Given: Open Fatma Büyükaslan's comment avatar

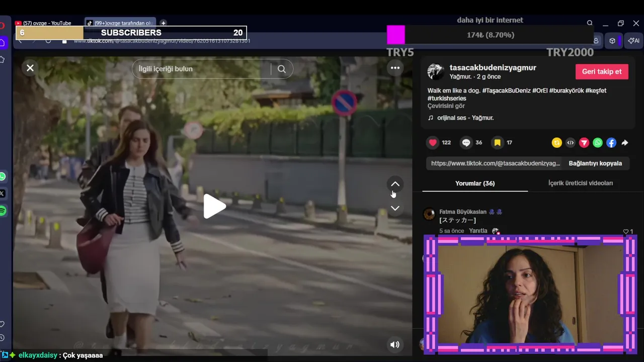Looking at the screenshot, I should [429, 214].
